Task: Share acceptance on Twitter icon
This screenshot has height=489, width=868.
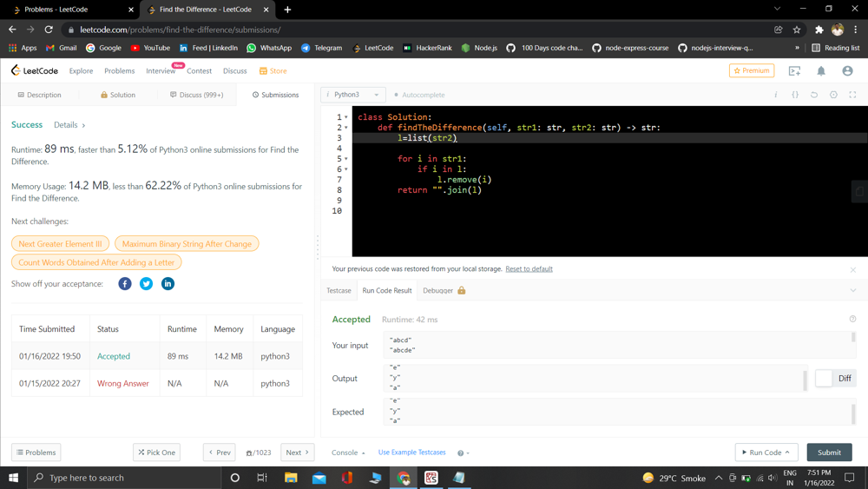Action: (x=147, y=284)
